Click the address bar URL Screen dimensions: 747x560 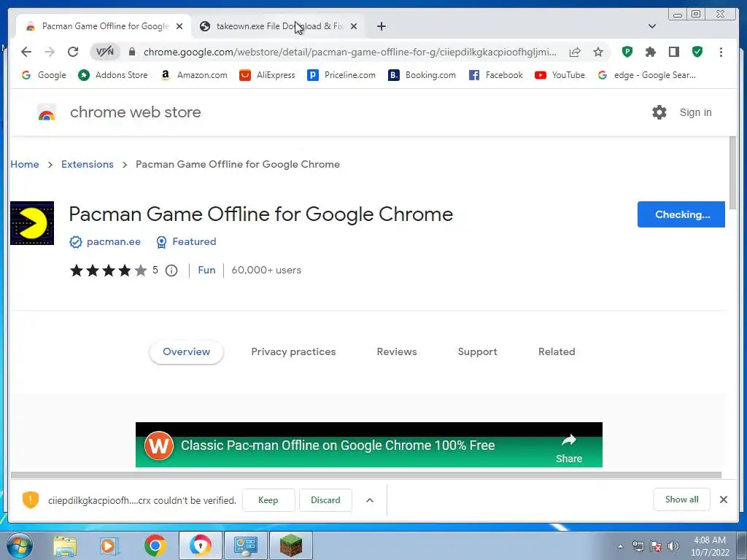pos(350,52)
